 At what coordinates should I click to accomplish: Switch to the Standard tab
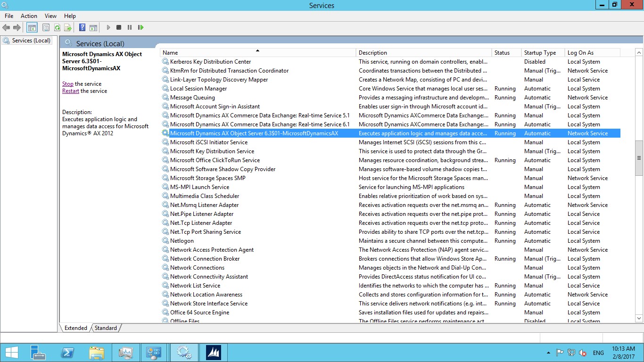106,328
